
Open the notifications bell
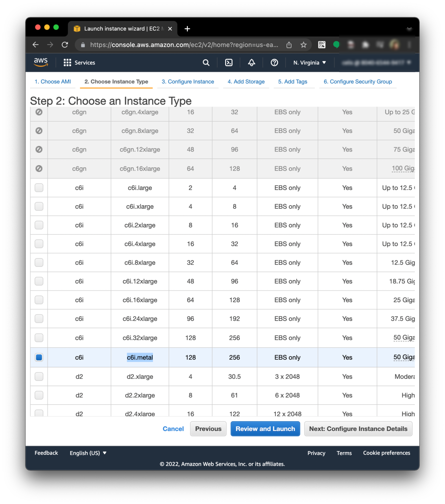coord(251,63)
